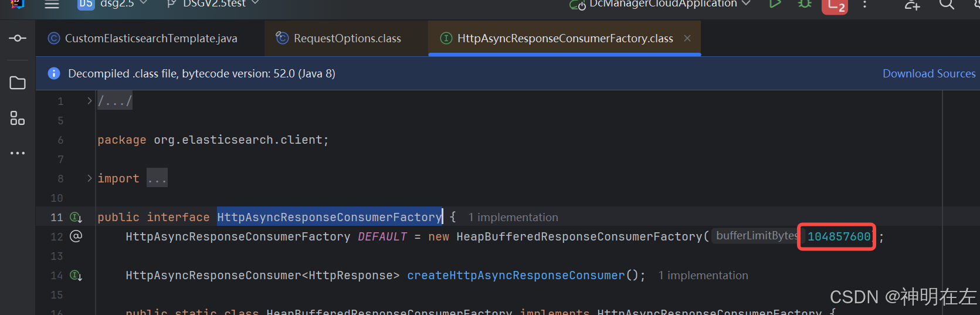The image size is (980, 315).
Task: Start debugging with the bug icon
Action: (x=805, y=4)
